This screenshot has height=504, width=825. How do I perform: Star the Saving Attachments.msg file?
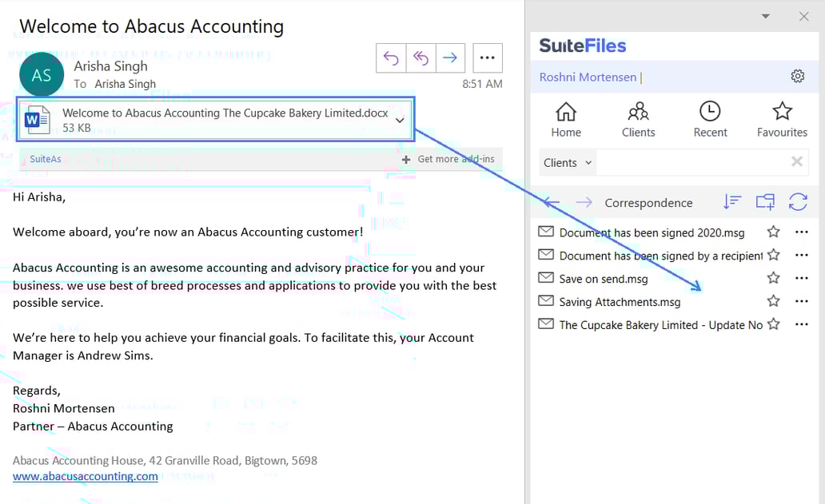point(773,301)
